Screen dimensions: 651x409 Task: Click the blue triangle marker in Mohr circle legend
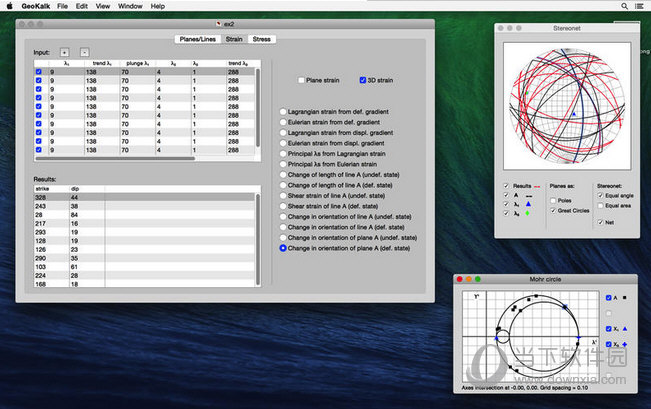[x=625, y=329]
